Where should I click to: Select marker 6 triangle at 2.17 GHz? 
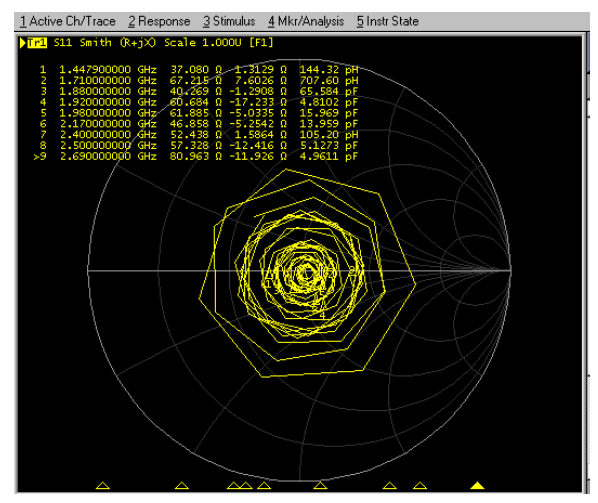pos(320,485)
